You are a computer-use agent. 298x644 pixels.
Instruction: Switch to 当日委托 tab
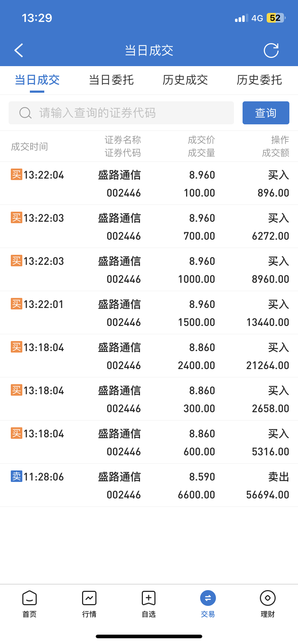[111, 80]
